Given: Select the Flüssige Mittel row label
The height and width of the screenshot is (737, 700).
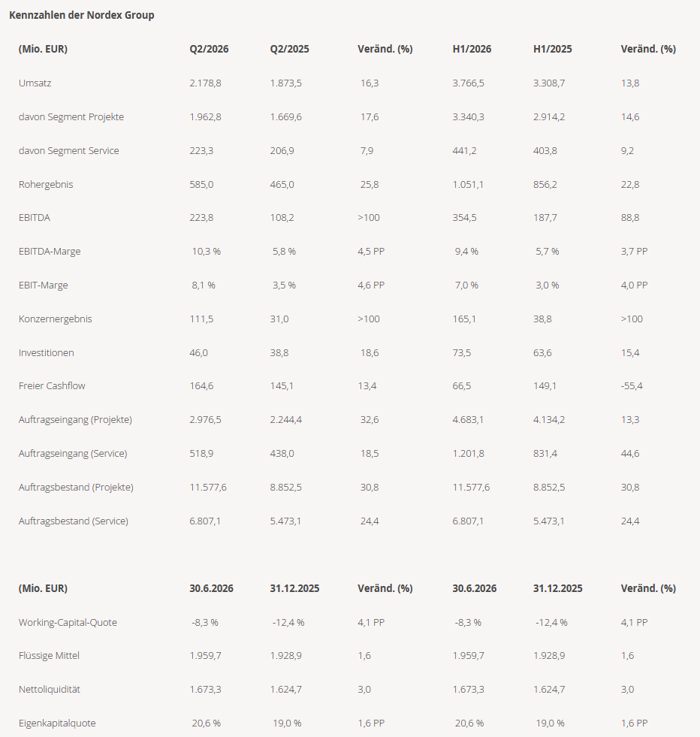Looking at the screenshot, I should point(49,656).
